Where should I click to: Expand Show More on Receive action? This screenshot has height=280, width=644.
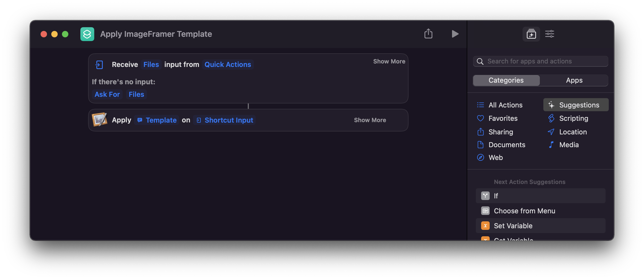(x=389, y=61)
